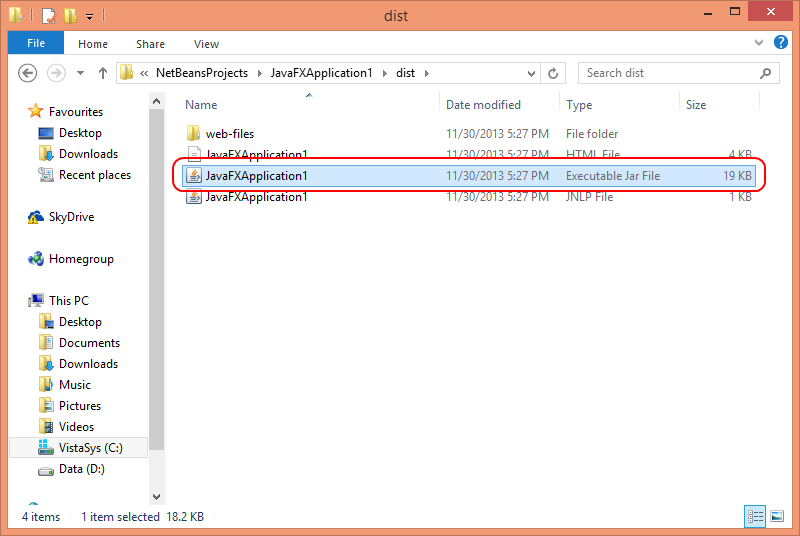Viewport: 800px width, 536px height.
Task: Open the recent locations dropdown arrow
Action: [x=80, y=73]
